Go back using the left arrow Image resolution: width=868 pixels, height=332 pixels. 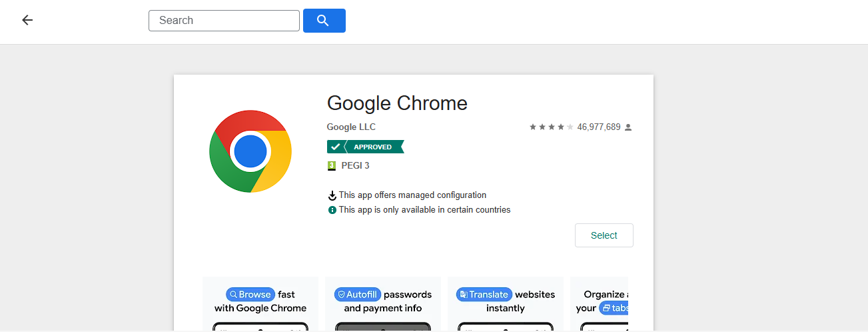pos(27,20)
